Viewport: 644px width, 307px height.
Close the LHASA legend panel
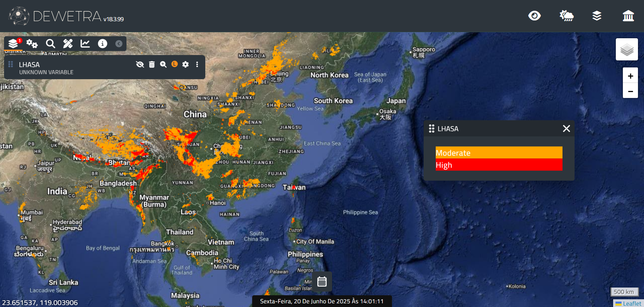click(x=567, y=129)
